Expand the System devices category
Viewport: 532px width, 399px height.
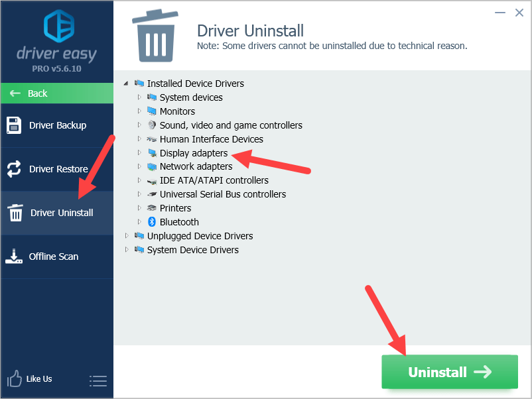(x=139, y=97)
